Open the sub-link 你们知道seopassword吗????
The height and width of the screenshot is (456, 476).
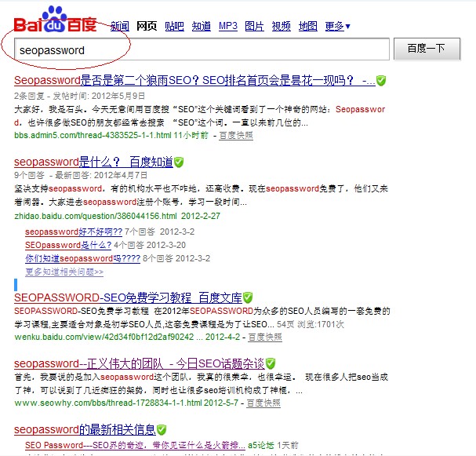82,258
